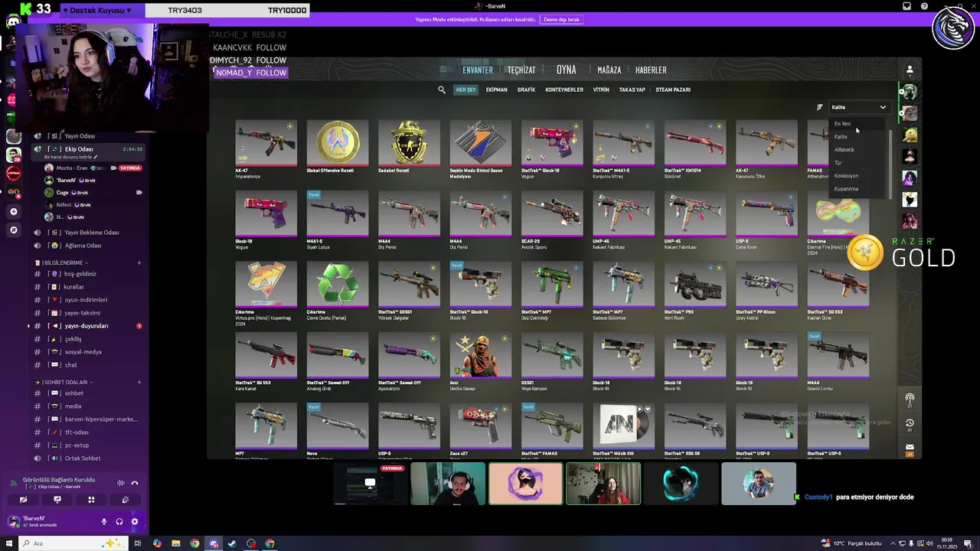The image size is (980, 551).
Task: Open the media text channel
Action: (x=86, y=406)
